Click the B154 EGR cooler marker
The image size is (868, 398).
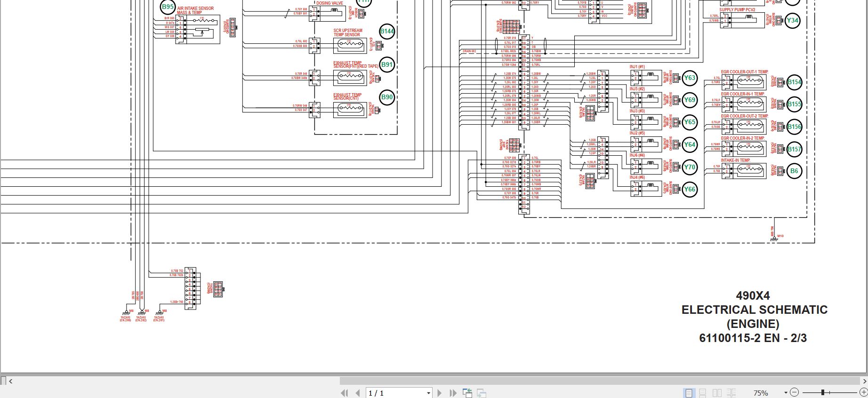(x=794, y=82)
